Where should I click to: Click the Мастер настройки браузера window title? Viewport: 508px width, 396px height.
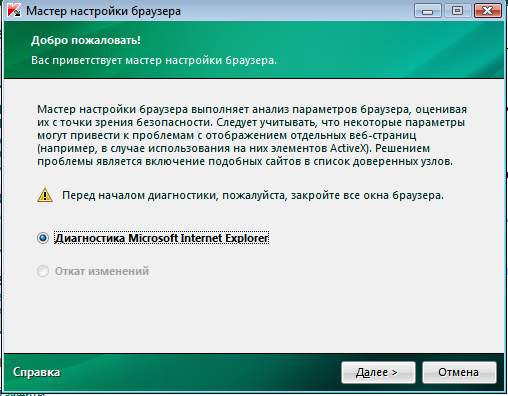tap(103, 11)
